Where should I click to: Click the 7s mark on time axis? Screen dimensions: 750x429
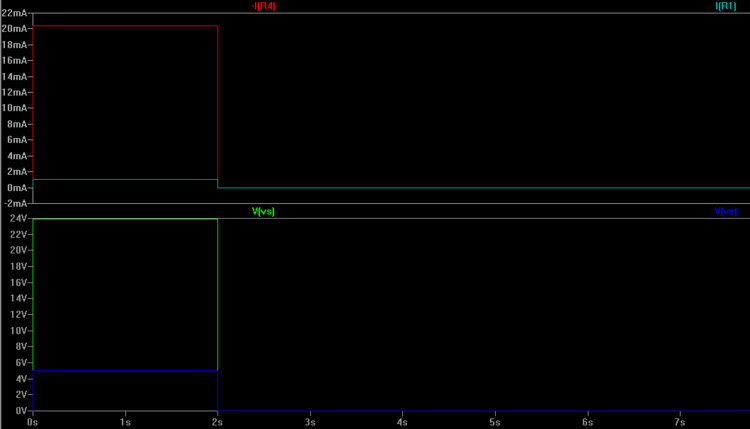coord(680,421)
